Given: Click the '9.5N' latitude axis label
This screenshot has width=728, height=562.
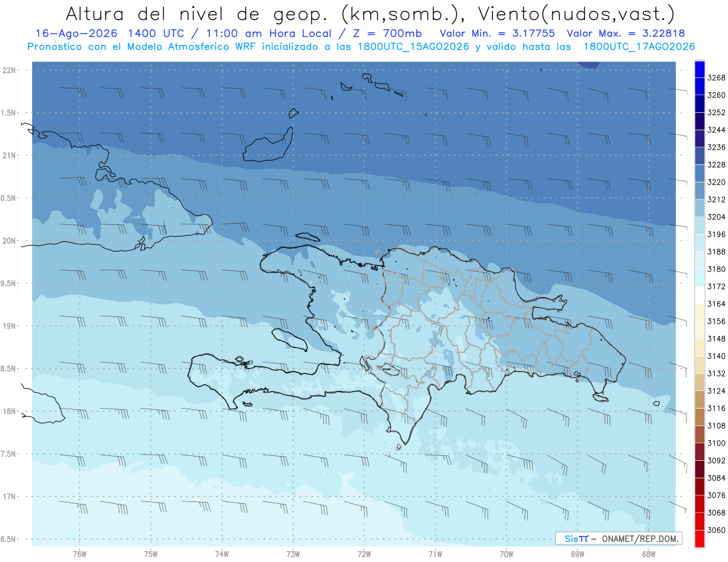Looking at the screenshot, I should 9,283.
